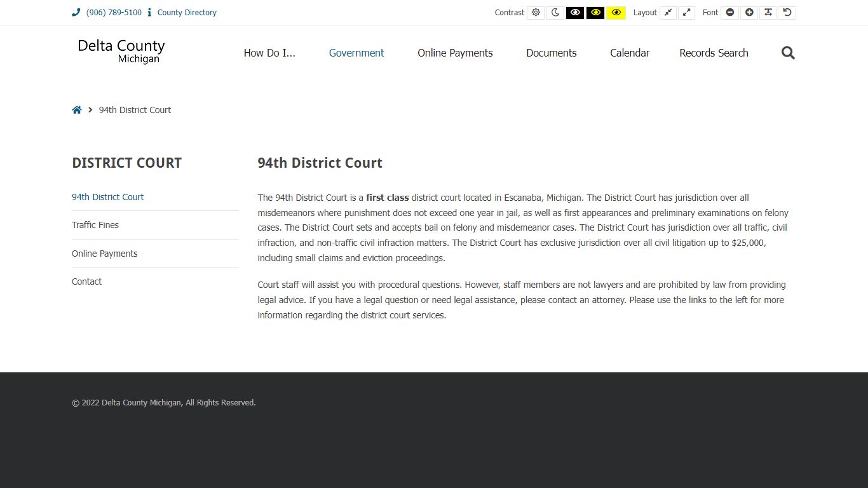Select yellow-on-black contrast eye icon
Image resolution: width=868 pixels, height=488 pixels.
point(595,12)
